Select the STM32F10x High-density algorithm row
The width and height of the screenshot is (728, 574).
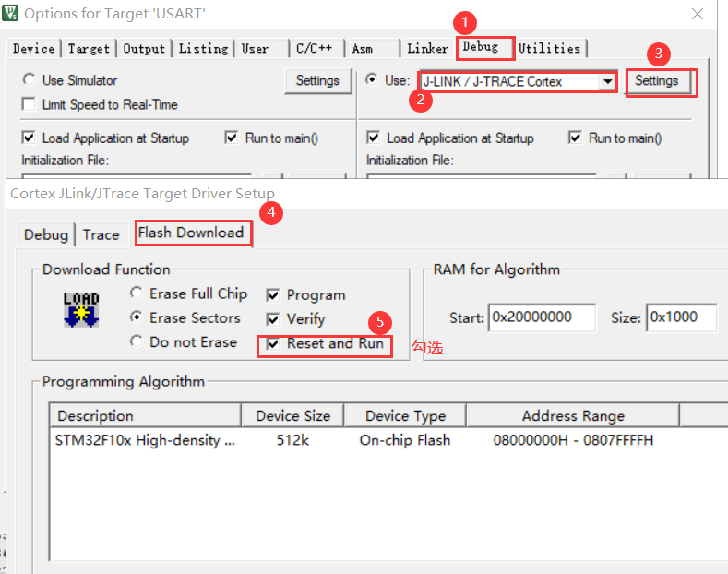[145, 440]
